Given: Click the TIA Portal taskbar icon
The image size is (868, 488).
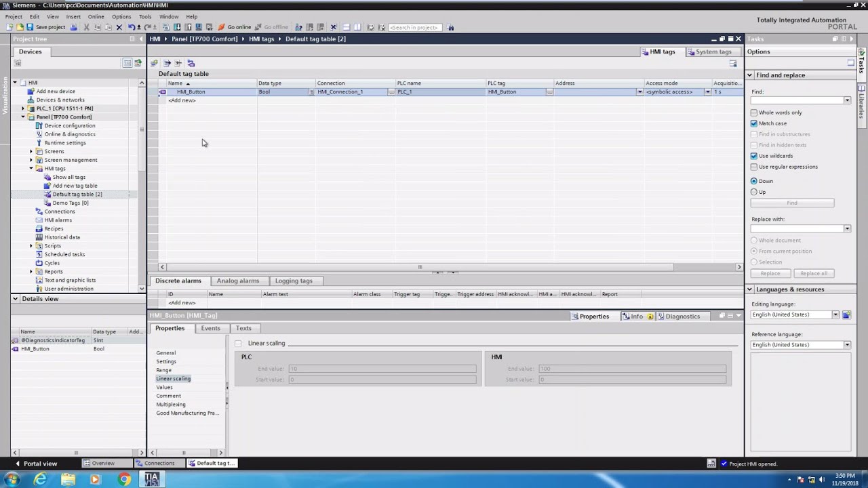Looking at the screenshot, I should point(151,479).
